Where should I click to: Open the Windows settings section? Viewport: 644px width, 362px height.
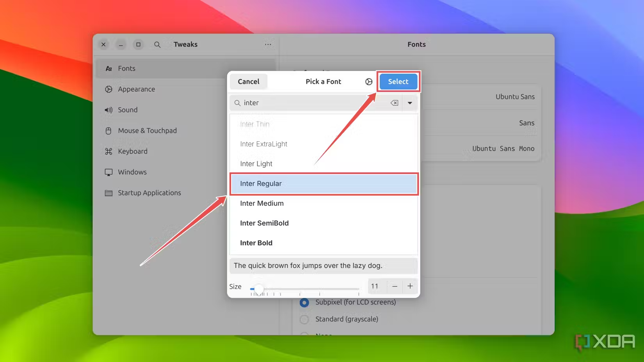pos(132,172)
